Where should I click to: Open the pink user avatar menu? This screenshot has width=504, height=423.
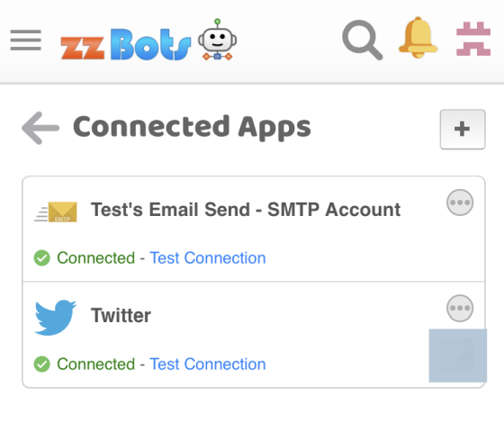pos(473,39)
